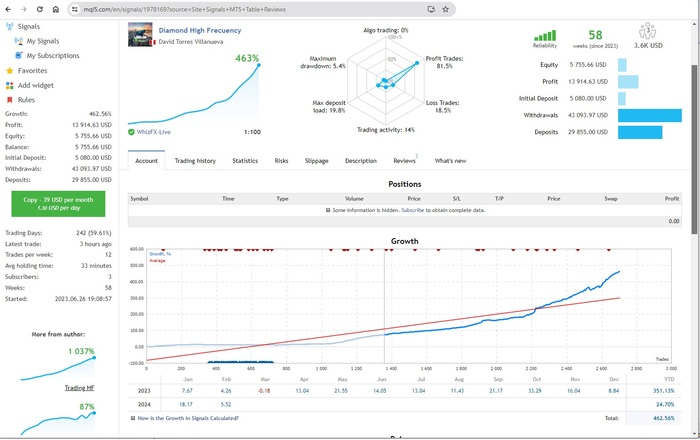Select the Account tab

click(x=146, y=161)
